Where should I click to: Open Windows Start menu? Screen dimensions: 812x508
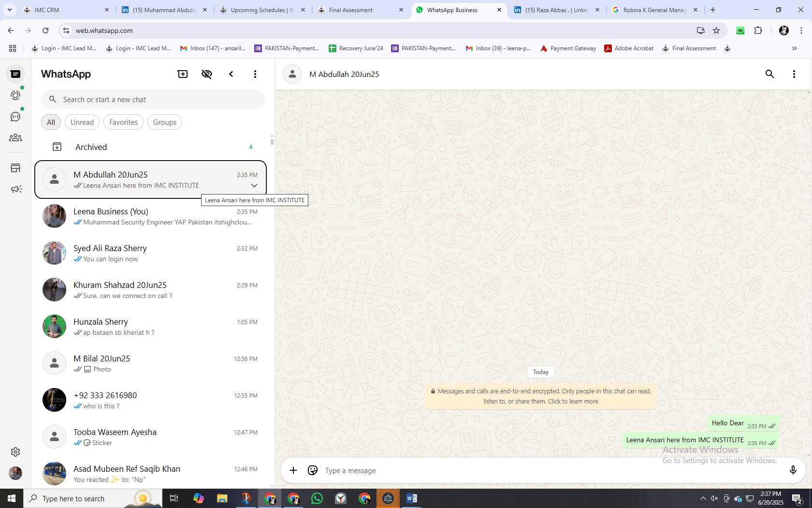[12, 498]
